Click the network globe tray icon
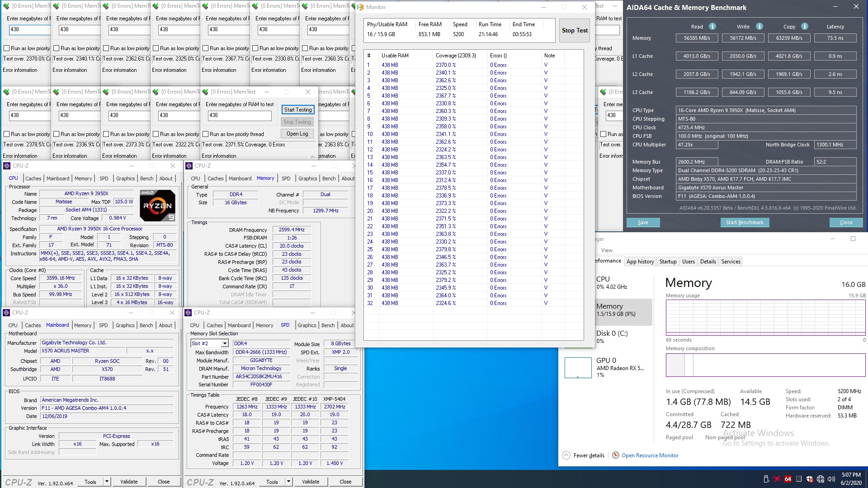This screenshot has height=488, width=868. click(x=821, y=479)
